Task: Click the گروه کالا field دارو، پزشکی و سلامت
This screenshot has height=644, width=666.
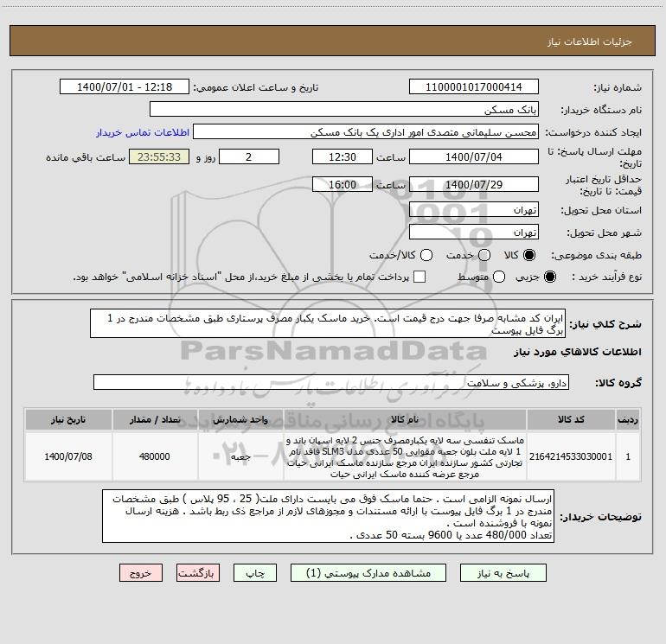Action: click(x=331, y=382)
